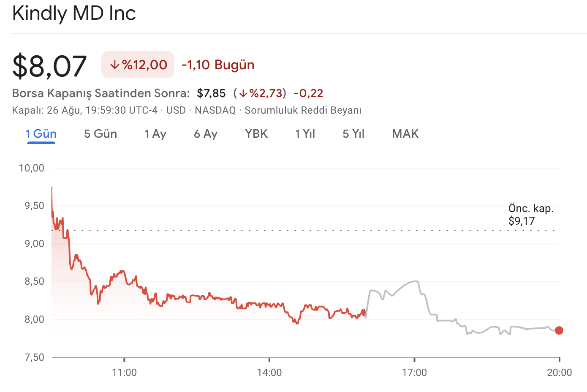Image resolution: width=587 pixels, height=392 pixels.
Task: Click the $8,07 current price
Action: [x=49, y=66]
